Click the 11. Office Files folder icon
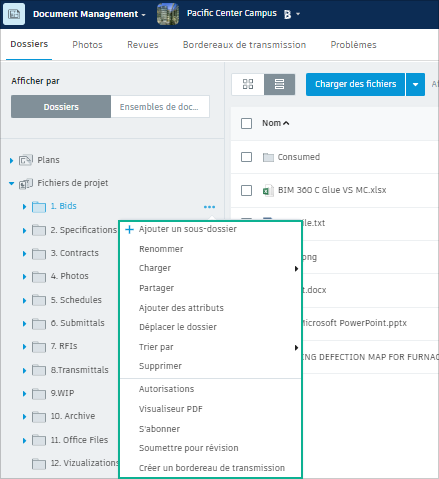The height and width of the screenshot is (479, 439). coord(39,440)
